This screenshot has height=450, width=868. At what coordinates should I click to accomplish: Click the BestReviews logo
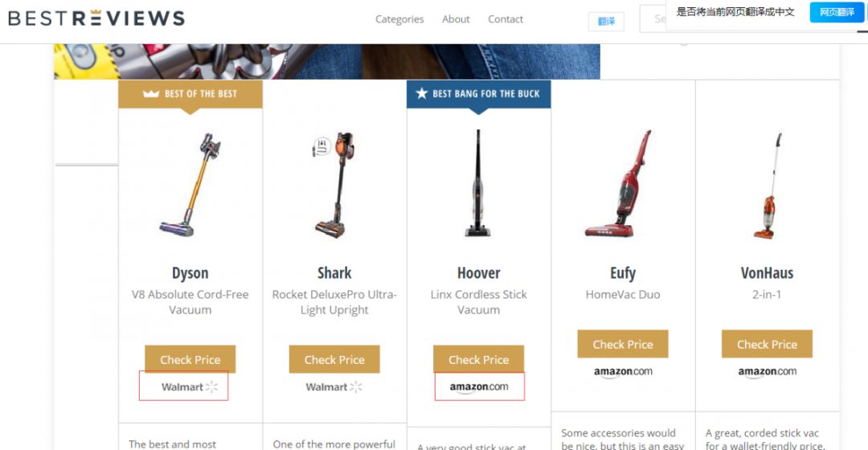96,18
